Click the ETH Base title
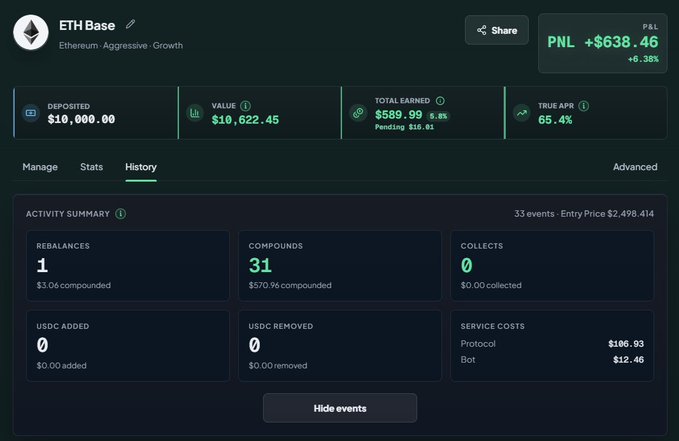679x441 pixels. (x=87, y=26)
